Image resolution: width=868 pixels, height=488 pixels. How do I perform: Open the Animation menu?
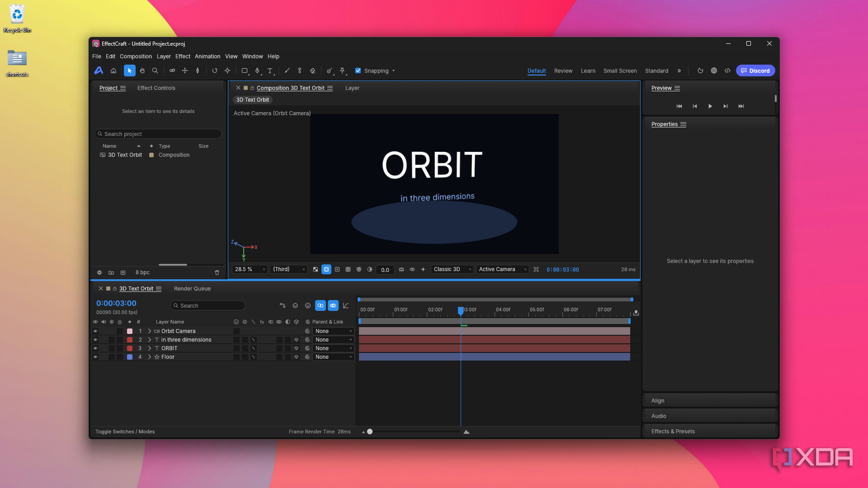[x=208, y=56]
